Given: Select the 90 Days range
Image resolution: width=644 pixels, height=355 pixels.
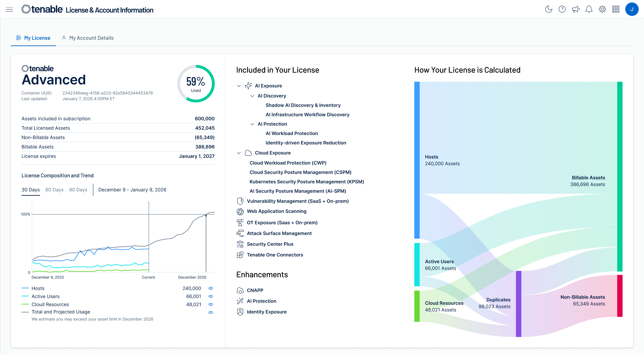Looking at the screenshot, I should pos(78,190).
